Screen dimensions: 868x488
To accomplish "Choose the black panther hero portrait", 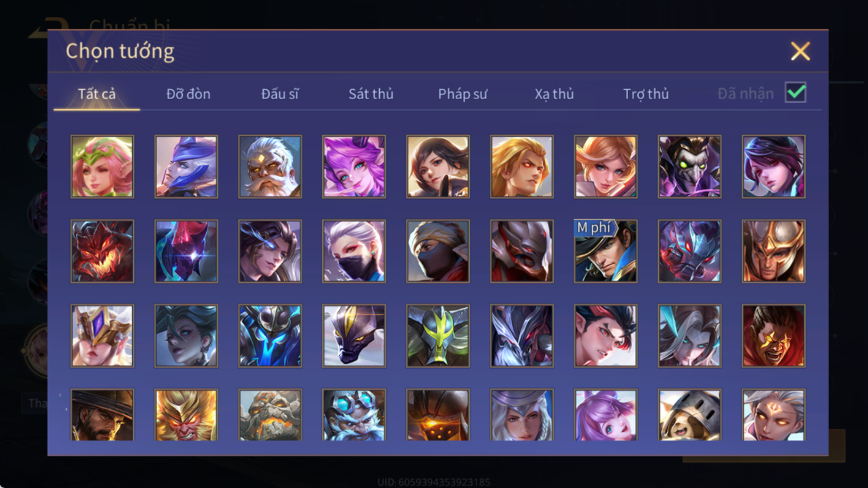I will click(x=354, y=336).
